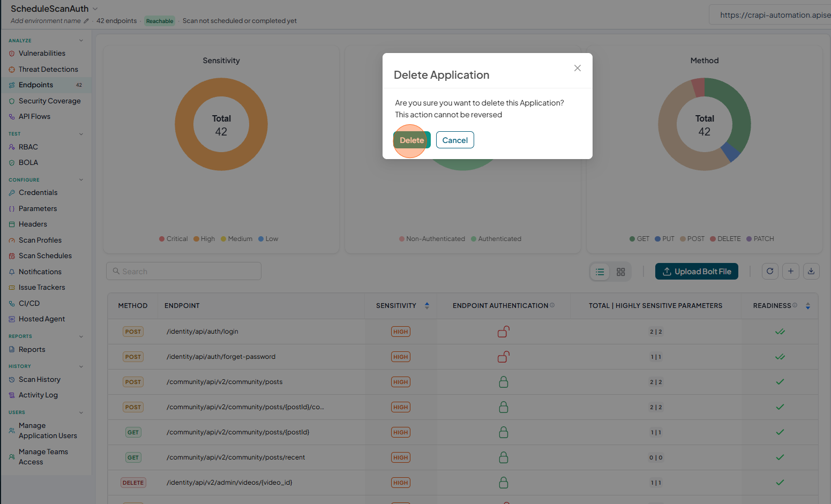The image size is (831, 504).
Task: Collapse the REPORTS sidebar section
Action: coord(81,336)
